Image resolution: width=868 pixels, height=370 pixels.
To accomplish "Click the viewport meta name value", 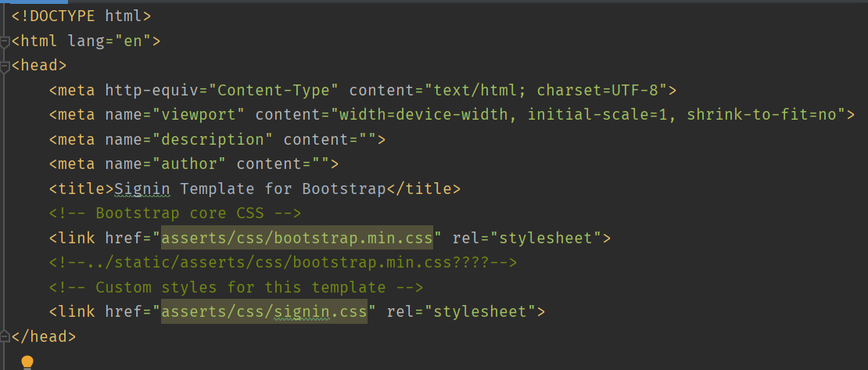I will point(203,115).
